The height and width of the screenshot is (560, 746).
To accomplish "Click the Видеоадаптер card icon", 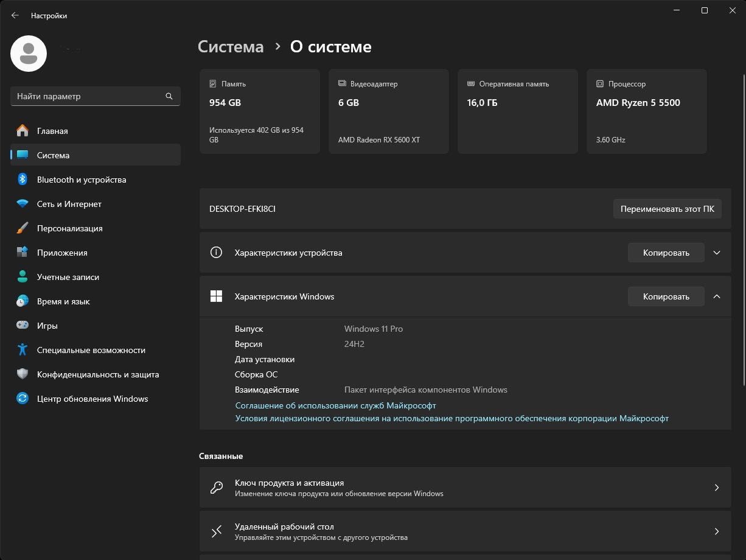I will pos(342,84).
